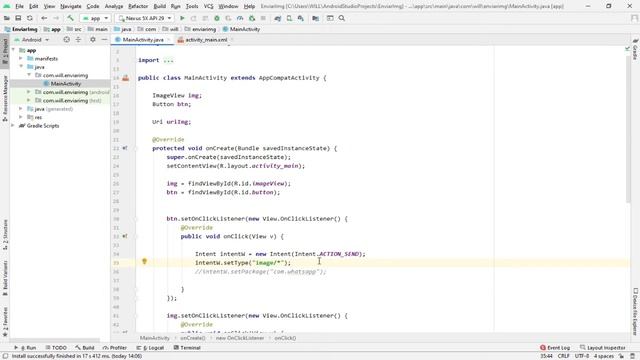
Task: Click the Attach debugger to process icon
Action: (x=252, y=18)
